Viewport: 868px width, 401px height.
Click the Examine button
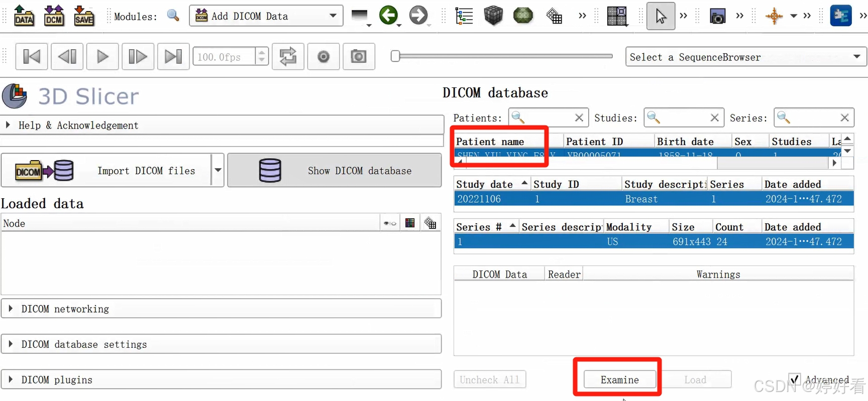click(x=620, y=379)
